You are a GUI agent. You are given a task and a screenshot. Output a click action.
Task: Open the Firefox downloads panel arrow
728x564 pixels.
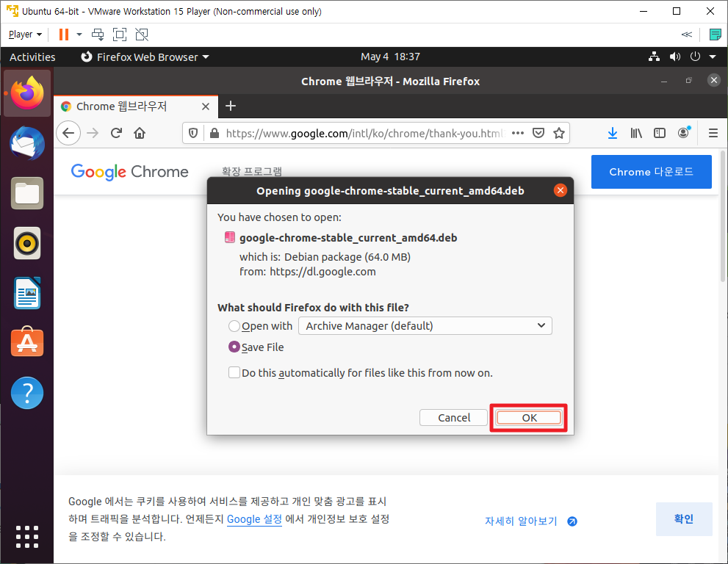(x=613, y=133)
